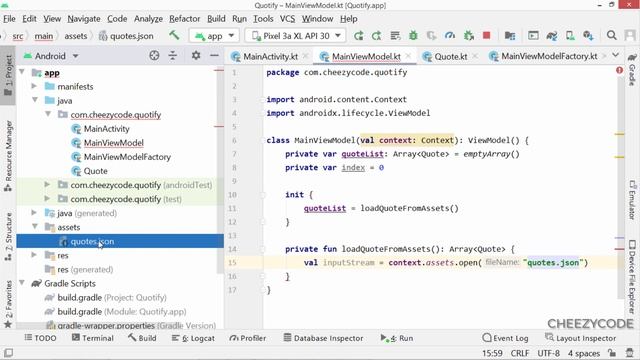
Task: Close the MainViewModel.kt tab
Action: [x=408, y=56]
